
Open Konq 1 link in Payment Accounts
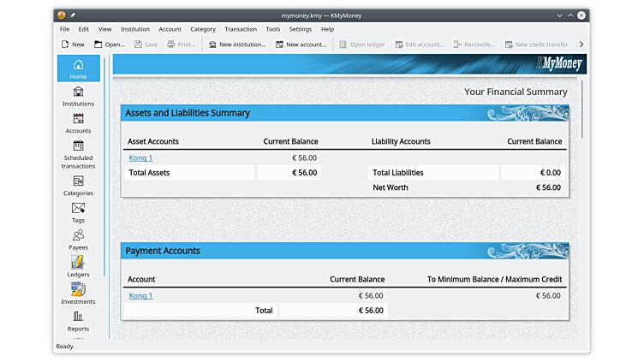[140, 295]
